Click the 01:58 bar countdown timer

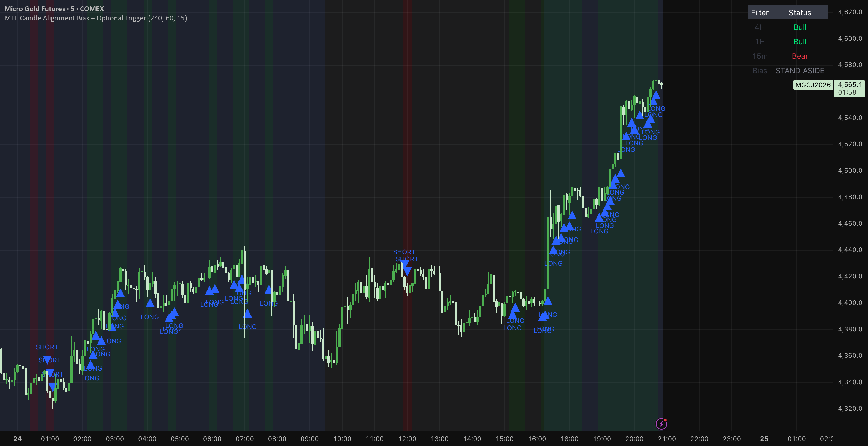(847, 92)
